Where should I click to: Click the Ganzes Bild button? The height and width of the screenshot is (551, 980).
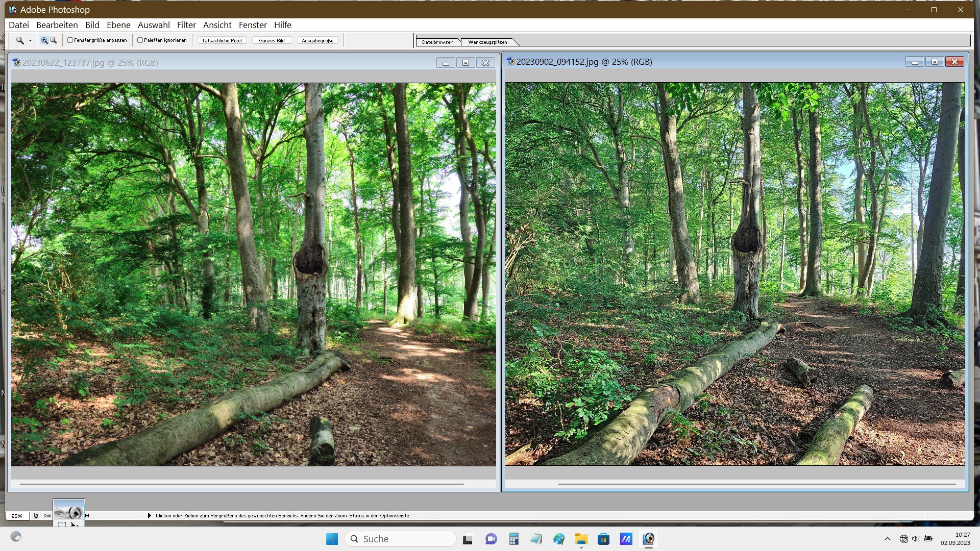pos(272,40)
